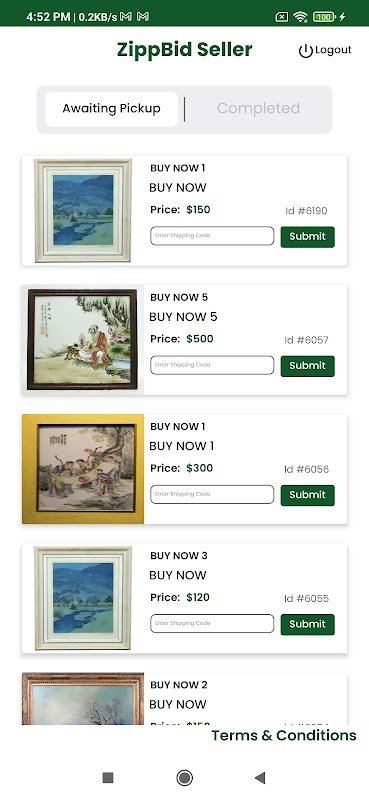Open yellow-framed painting thumbnail Id #6056

point(83,469)
